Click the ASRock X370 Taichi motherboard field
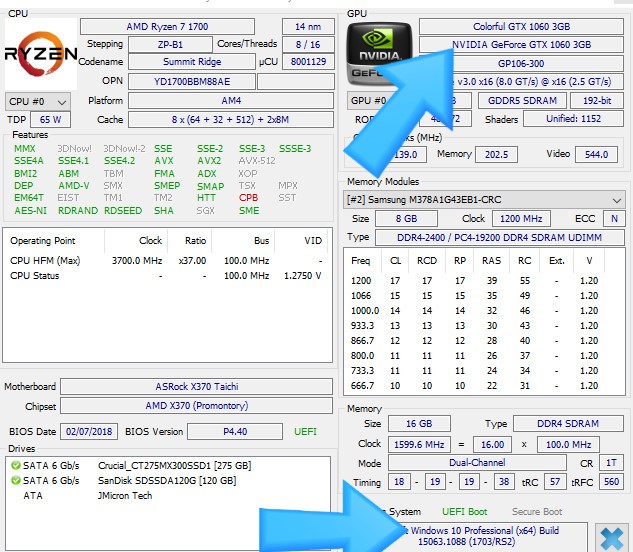Screen dimensions: 633x552 197,386
